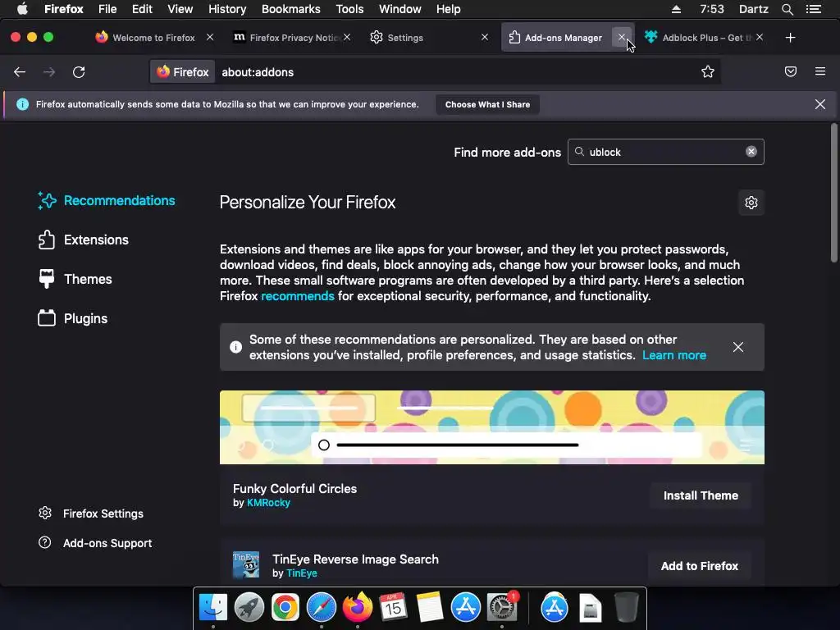Viewport: 840px width, 630px height.
Task: Open System Preferences from the Dock
Action: tap(501, 607)
